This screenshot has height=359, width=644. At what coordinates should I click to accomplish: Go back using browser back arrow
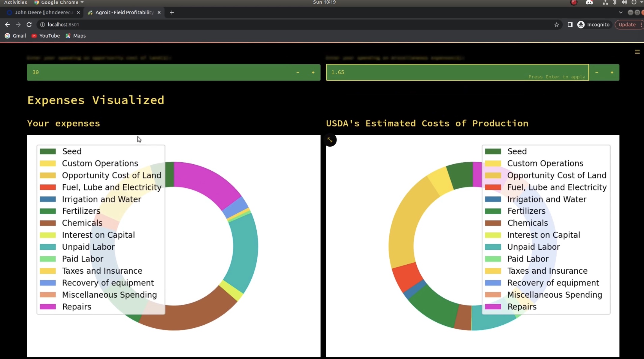[8, 25]
